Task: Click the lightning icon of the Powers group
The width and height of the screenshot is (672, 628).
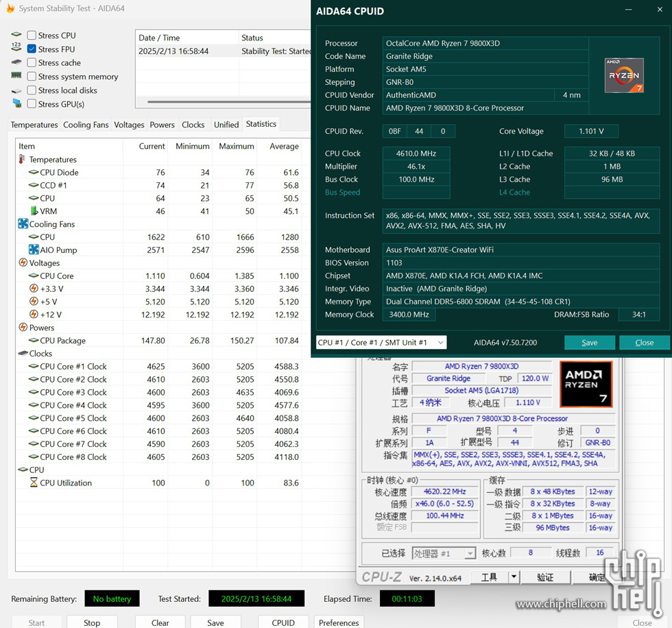Action: pos(23,327)
